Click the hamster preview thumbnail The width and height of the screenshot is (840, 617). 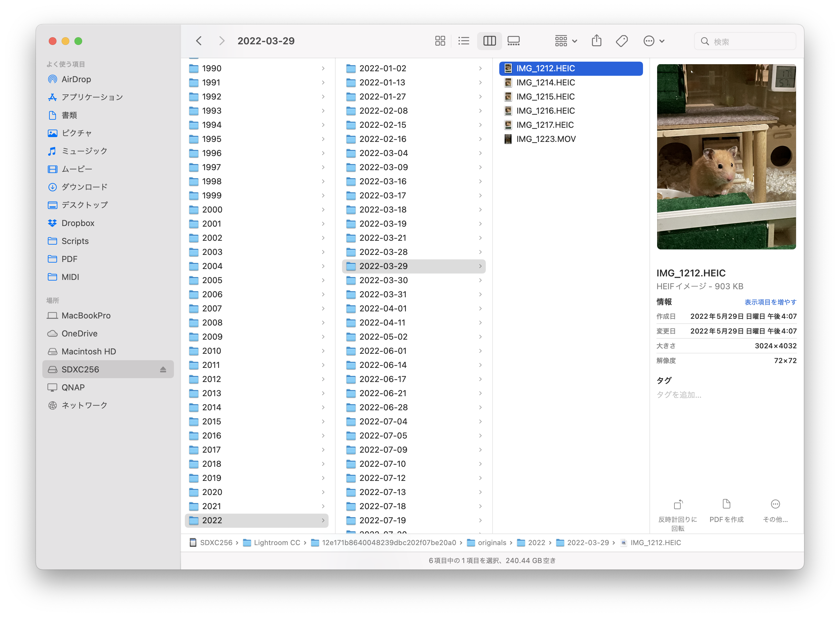[726, 156]
